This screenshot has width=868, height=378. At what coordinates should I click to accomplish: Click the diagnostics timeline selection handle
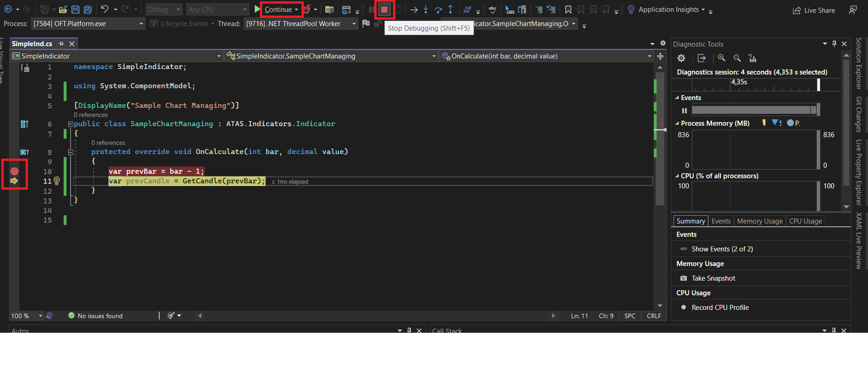pyautogui.click(x=819, y=85)
